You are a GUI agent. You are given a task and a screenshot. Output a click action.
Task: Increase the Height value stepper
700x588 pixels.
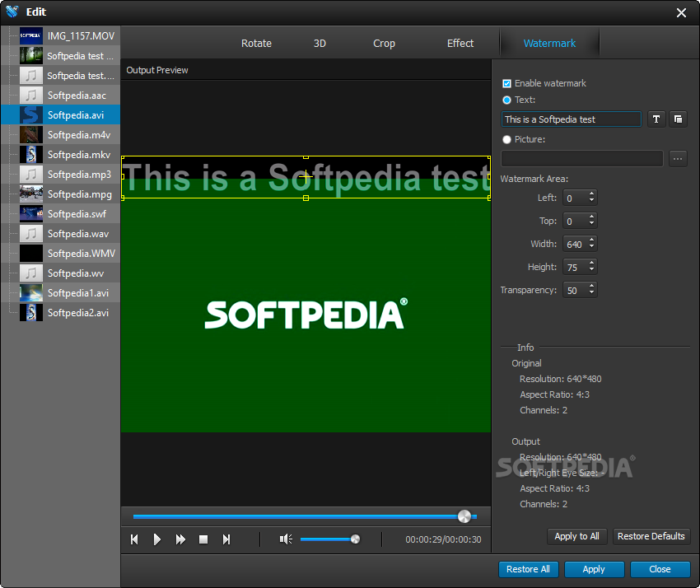(591, 264)
